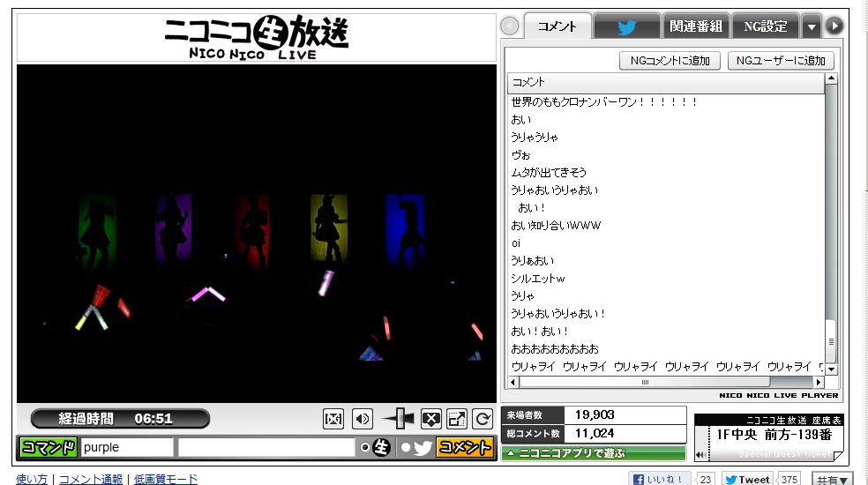868x485 pixels.
Task: Click the Tweet button
Action: pos(747,480)
